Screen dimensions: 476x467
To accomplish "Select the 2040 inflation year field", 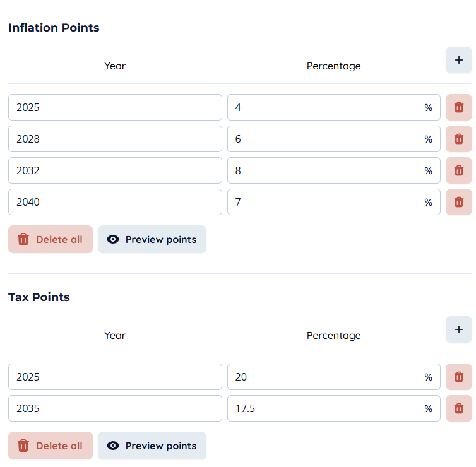I will tap(115, 202).
